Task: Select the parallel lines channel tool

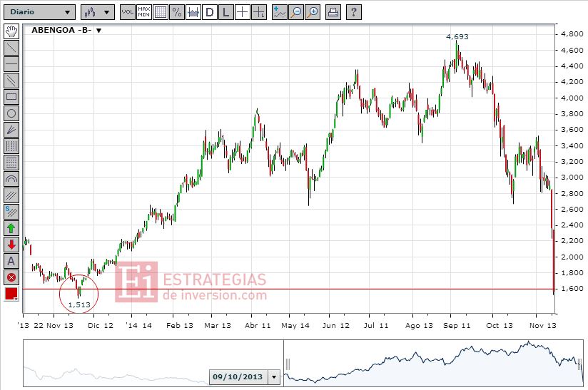Action: (11, 81)
